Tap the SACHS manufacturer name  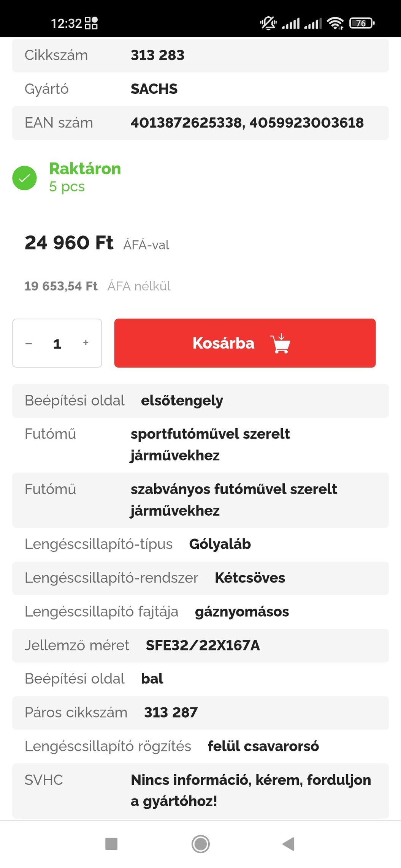tap(154, 89)
